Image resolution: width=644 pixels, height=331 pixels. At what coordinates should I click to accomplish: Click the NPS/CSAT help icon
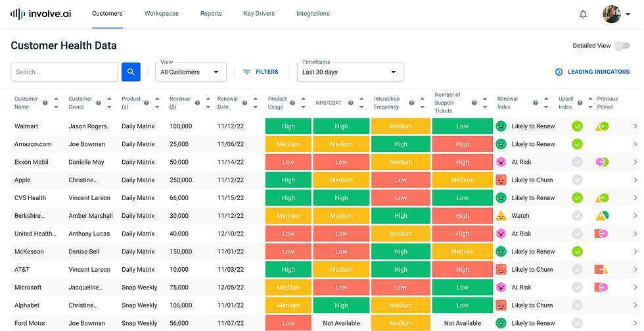351,103
